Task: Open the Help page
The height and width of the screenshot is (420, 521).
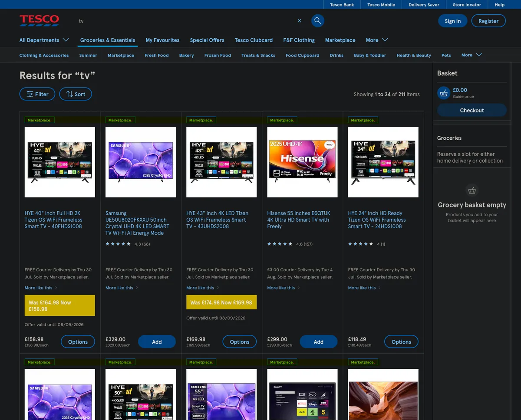Action: click(499, 5)
